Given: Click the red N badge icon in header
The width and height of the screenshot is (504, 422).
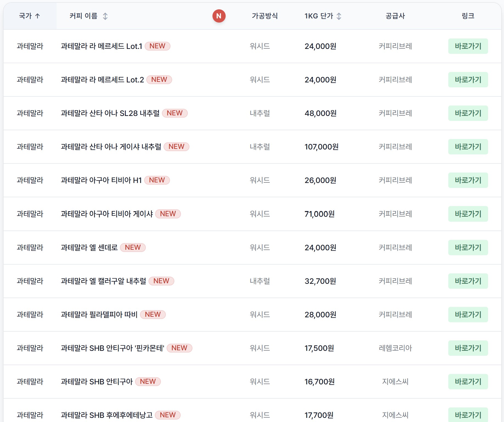Looking at the screenshot, I should [x=219, y=16].
